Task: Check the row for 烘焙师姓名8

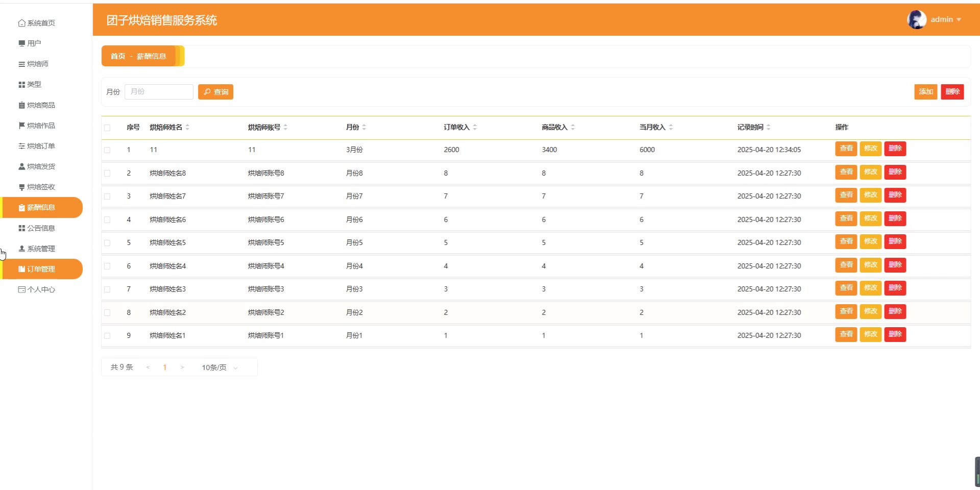Action: (107, 174)
